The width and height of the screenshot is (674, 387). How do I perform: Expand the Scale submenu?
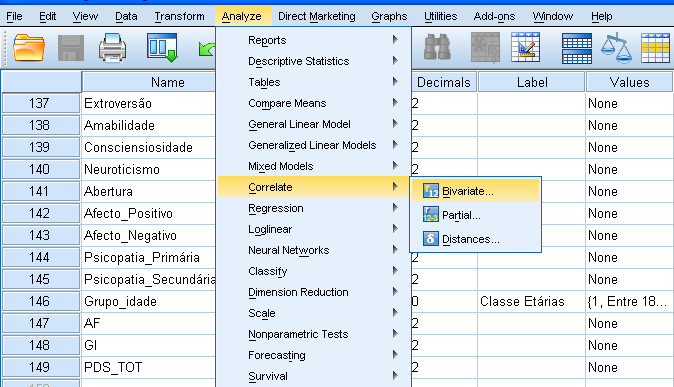point(314,313)
